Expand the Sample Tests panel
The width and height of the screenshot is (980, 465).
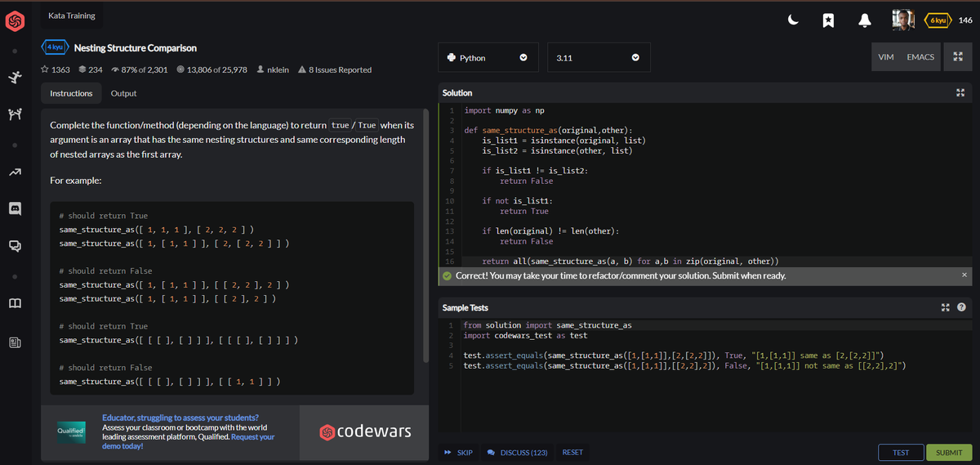[x=946, y=307]
